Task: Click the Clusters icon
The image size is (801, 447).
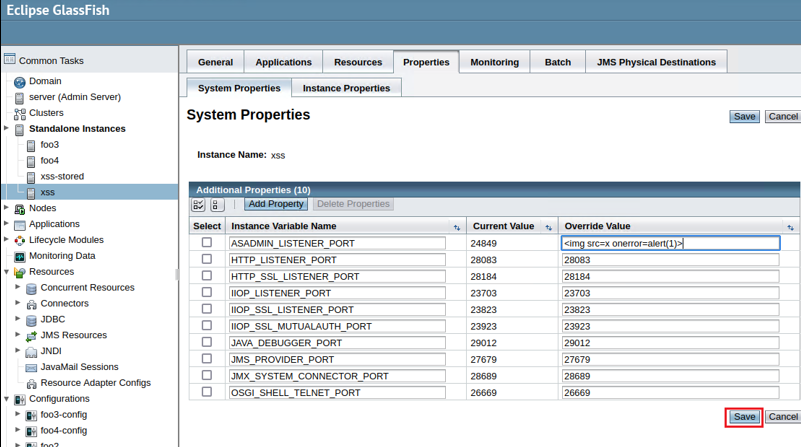Action: 19,113
